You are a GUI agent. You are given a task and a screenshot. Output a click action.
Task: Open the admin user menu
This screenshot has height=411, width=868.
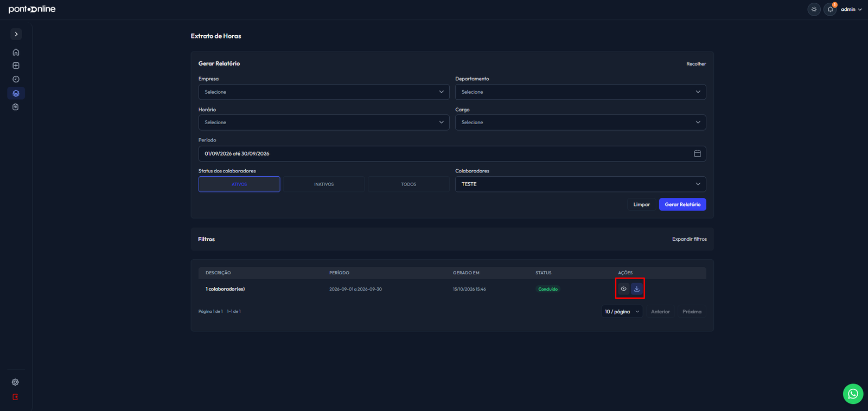coord(851,9)
